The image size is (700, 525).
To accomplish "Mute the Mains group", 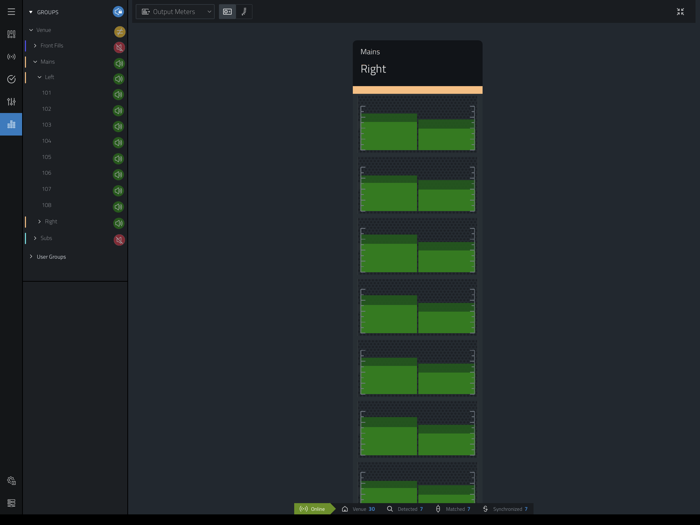I will coord(119,63).
